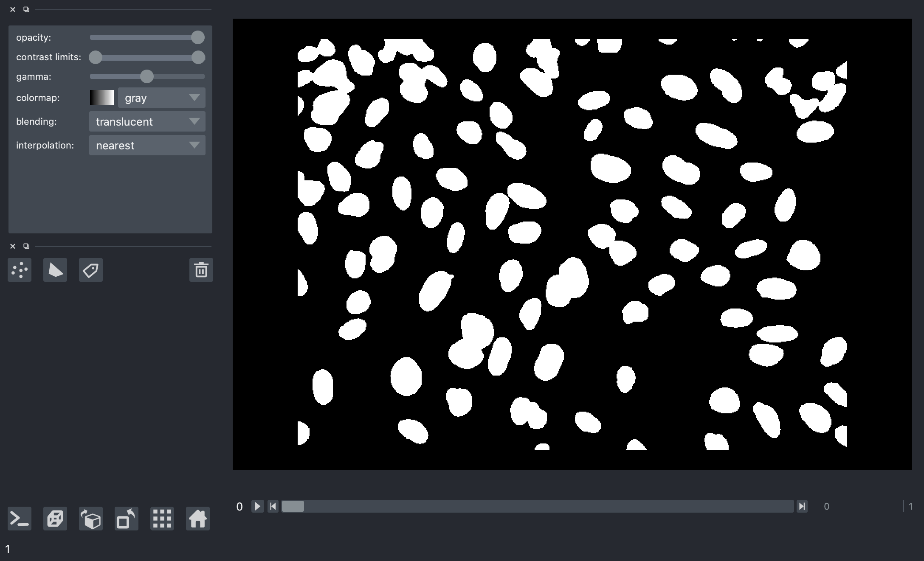
Task: Transpose the displayed dimensions
Action: click(x=126, y=519)
